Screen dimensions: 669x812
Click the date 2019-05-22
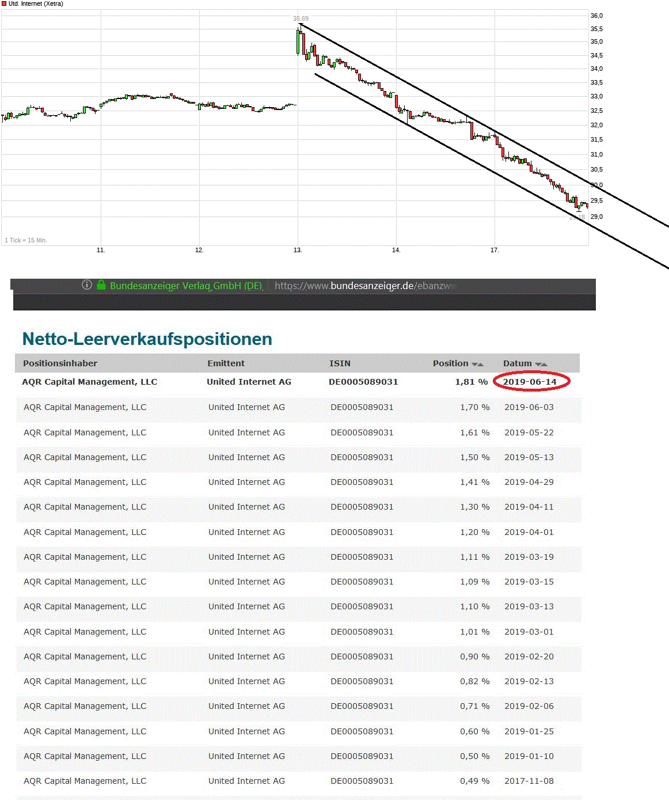529,432
